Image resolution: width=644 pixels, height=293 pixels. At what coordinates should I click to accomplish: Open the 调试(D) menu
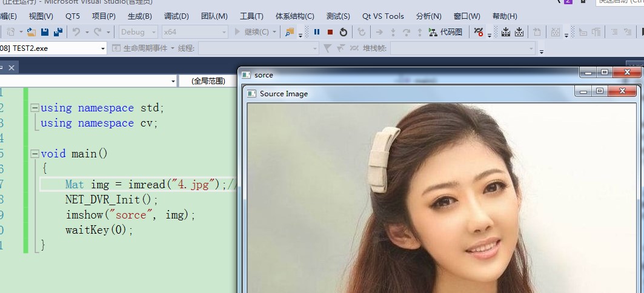[177, 16]
